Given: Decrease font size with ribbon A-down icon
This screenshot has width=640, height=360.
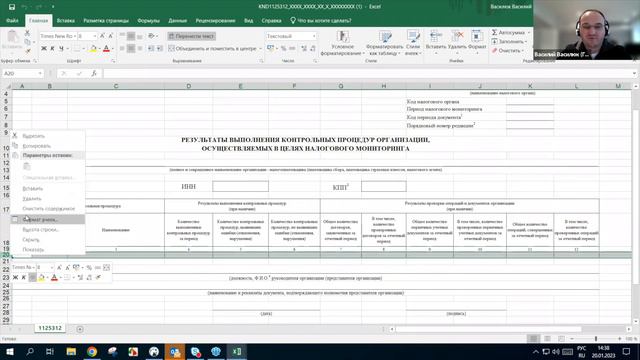Looking at the screenshot, I should 111,36.
